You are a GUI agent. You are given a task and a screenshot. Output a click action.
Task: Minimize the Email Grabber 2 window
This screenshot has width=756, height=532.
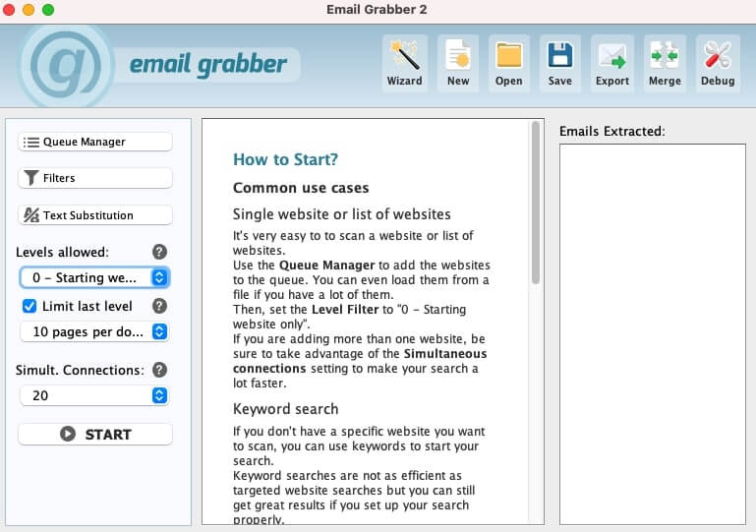(x=29, y=10)
